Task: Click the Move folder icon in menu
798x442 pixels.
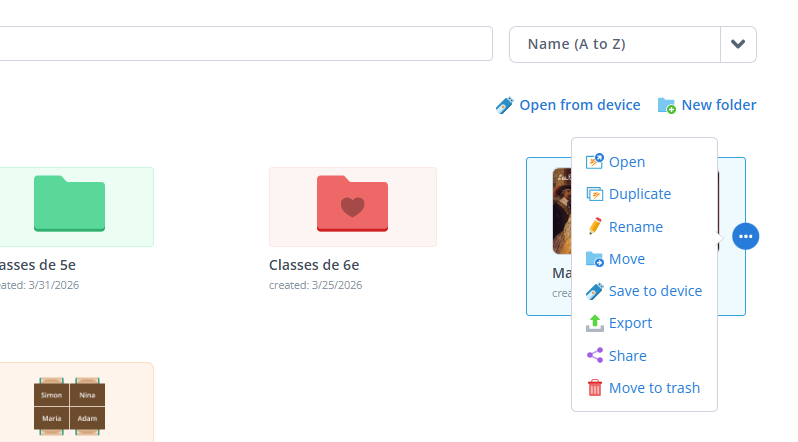Action: [x=594, y=259]
